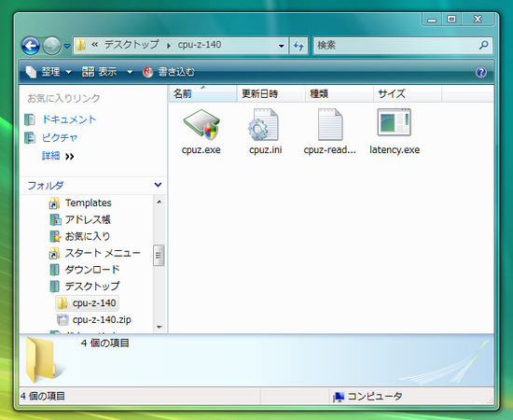Viewport: 513px width, 420px height.
Task: Click コンピュータ in the status bar
Action: click(375, 396)
